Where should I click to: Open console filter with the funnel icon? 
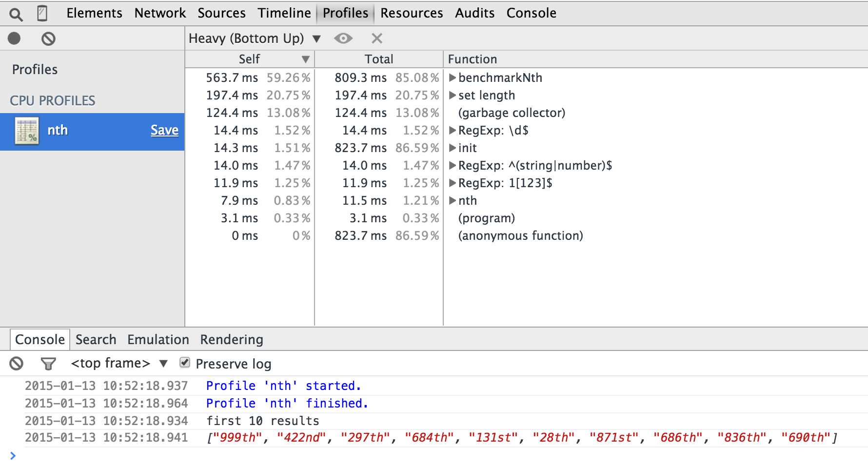coord(48,364)
